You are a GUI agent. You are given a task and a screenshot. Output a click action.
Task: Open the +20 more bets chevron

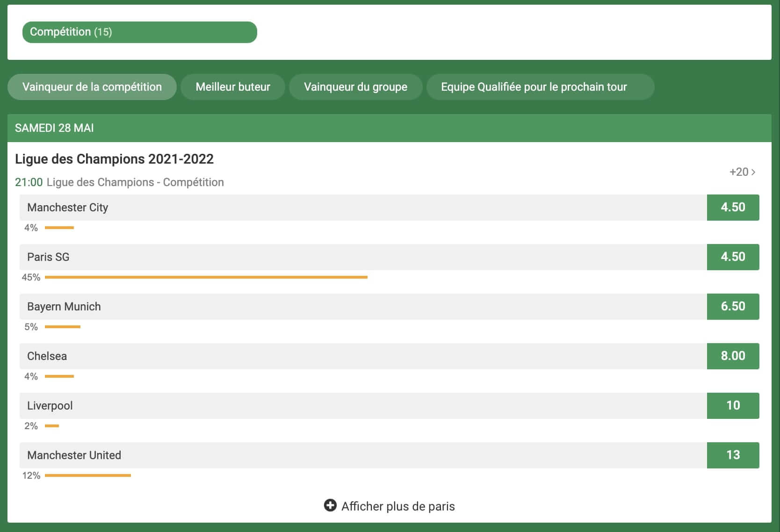(x=742, y=172)
